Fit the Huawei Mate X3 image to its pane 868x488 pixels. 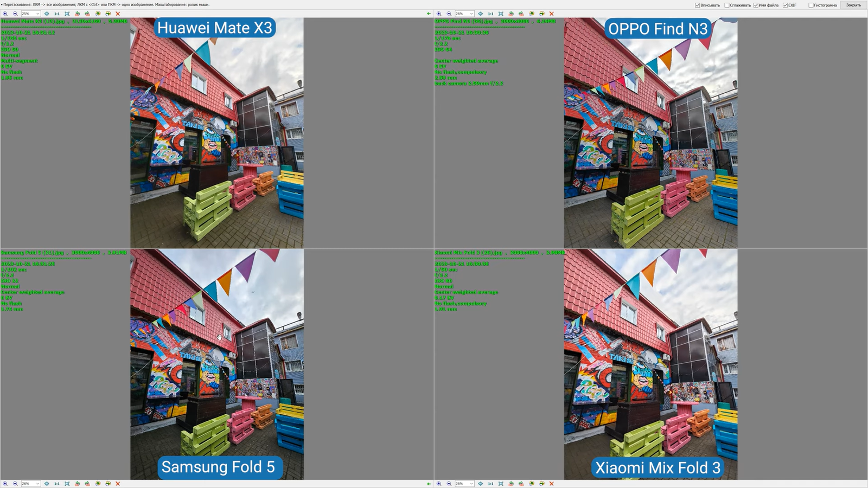coord(67,14)
